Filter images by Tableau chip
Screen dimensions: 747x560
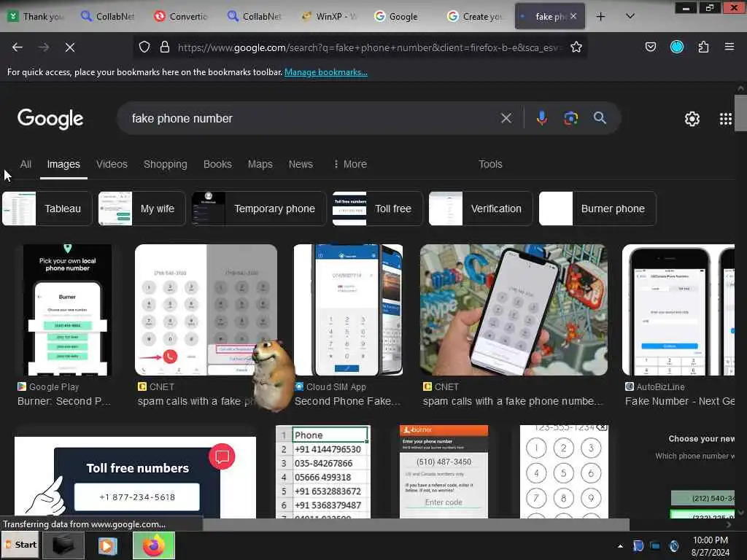pos(47,209)
